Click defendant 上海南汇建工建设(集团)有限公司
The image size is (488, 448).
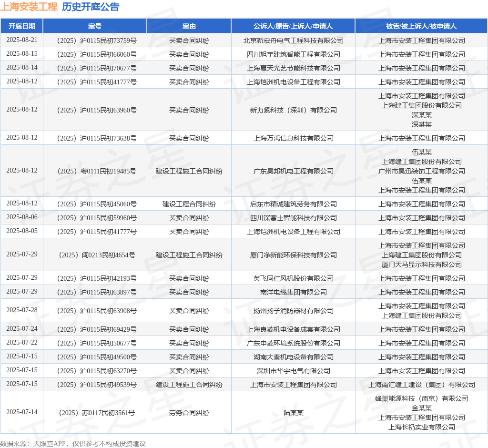point(421,385)
